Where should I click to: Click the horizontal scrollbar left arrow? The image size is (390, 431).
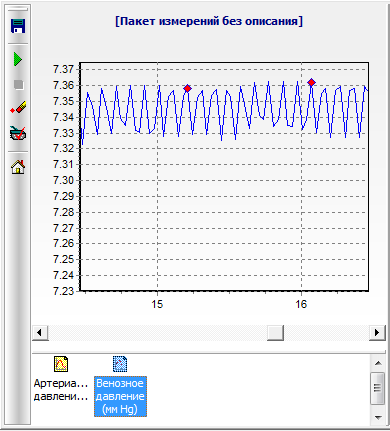tap(40, 332)
